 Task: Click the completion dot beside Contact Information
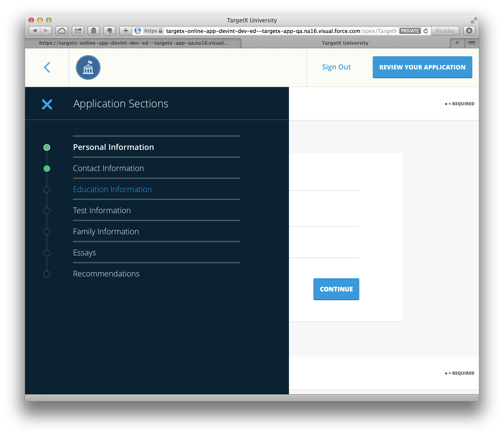47,168
